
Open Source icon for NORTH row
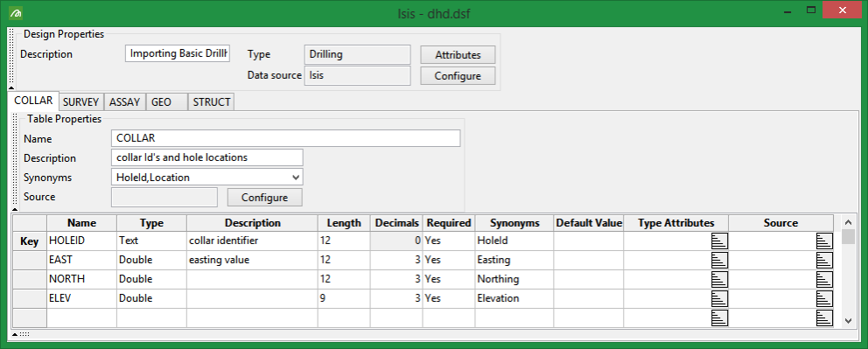pos(824,279)
